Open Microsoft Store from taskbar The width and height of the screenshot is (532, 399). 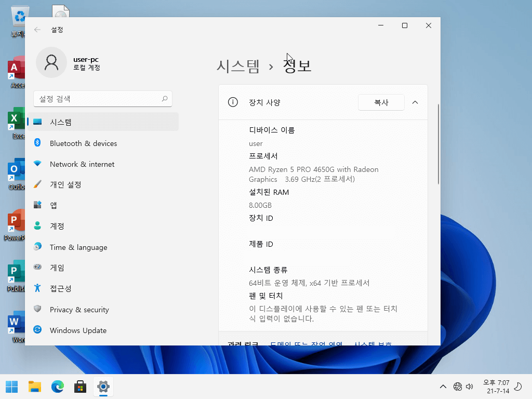[80, 387]
